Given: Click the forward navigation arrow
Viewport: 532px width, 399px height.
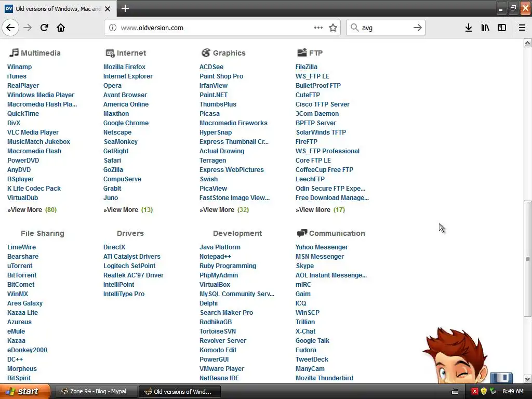Looking at the screenshot, I should point(28,28).
